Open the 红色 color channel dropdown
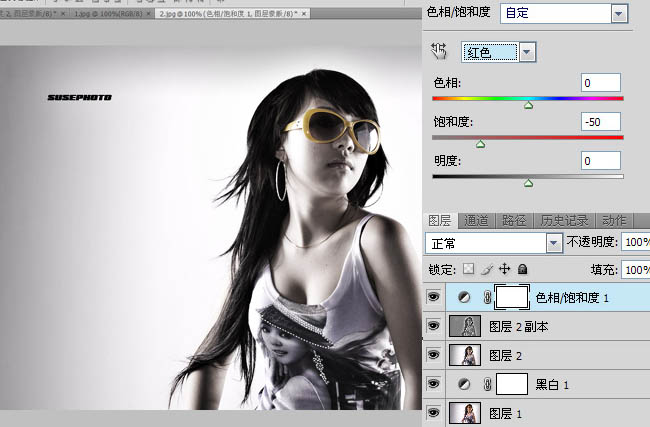The width and height of the screenshot is (650, 427). pyautogui.click(x=527, y=52)
